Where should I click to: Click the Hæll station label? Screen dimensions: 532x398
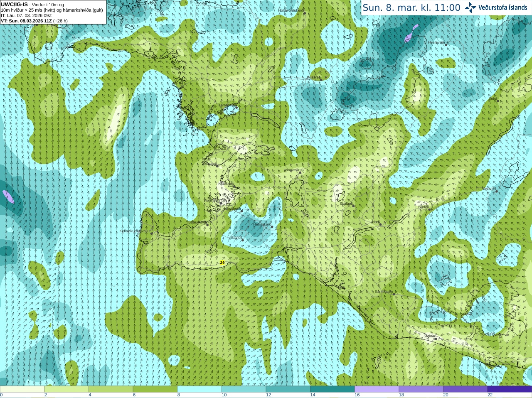click(x=376, y=222)
